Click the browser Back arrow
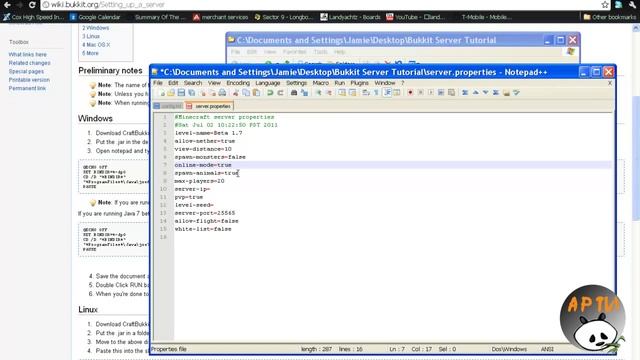This screenshot has width=640, height=360. [7, 5]
